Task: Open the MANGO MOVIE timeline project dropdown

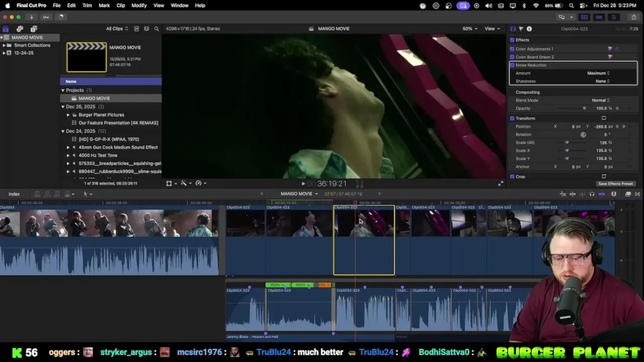Action: pos(299,194)
